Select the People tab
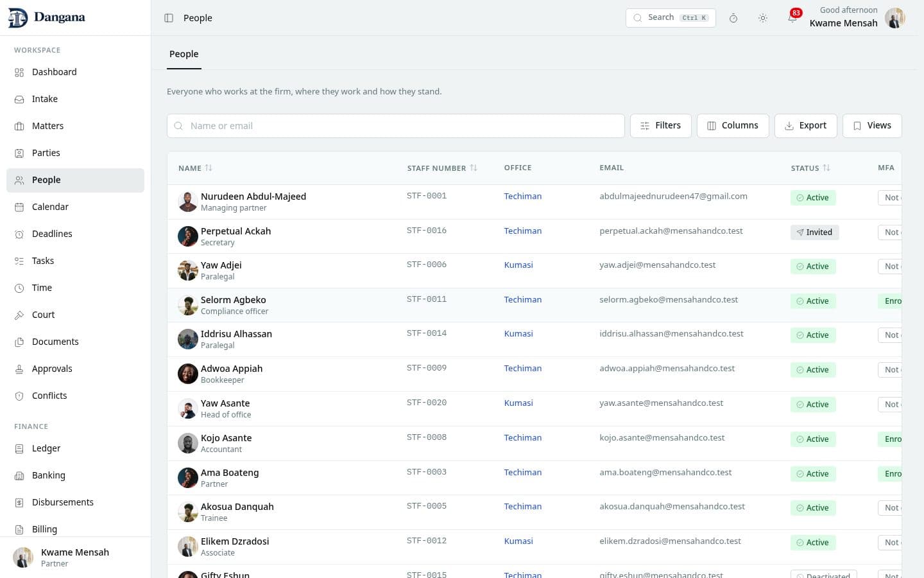Image resolution: width=924 pixels, height=578 pixels. click(x=184, y=54)
